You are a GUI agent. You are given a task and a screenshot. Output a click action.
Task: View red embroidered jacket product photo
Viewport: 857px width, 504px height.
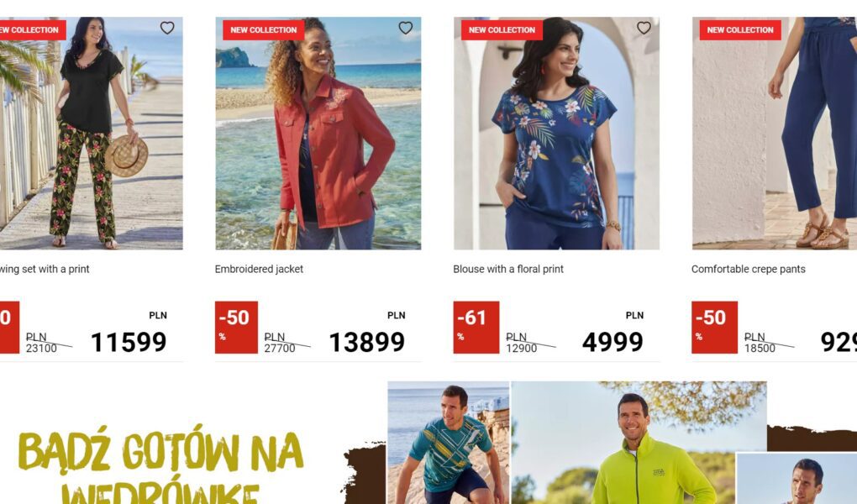(318, 134)
